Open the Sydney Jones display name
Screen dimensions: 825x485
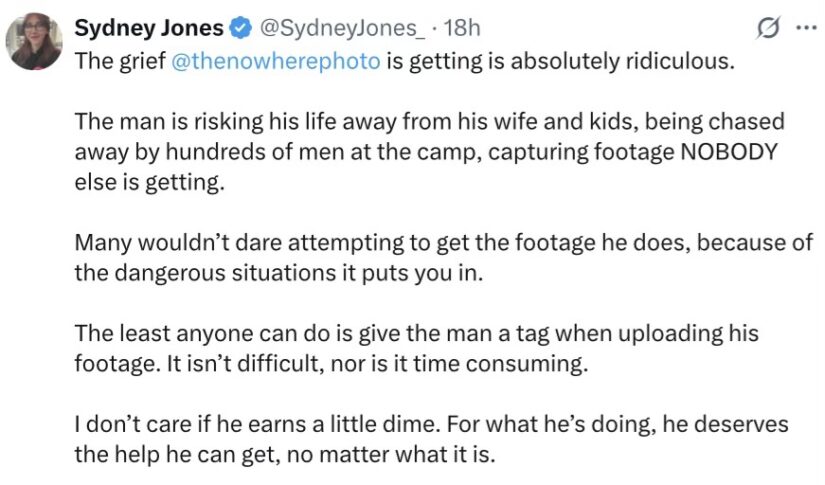(149, 28)
